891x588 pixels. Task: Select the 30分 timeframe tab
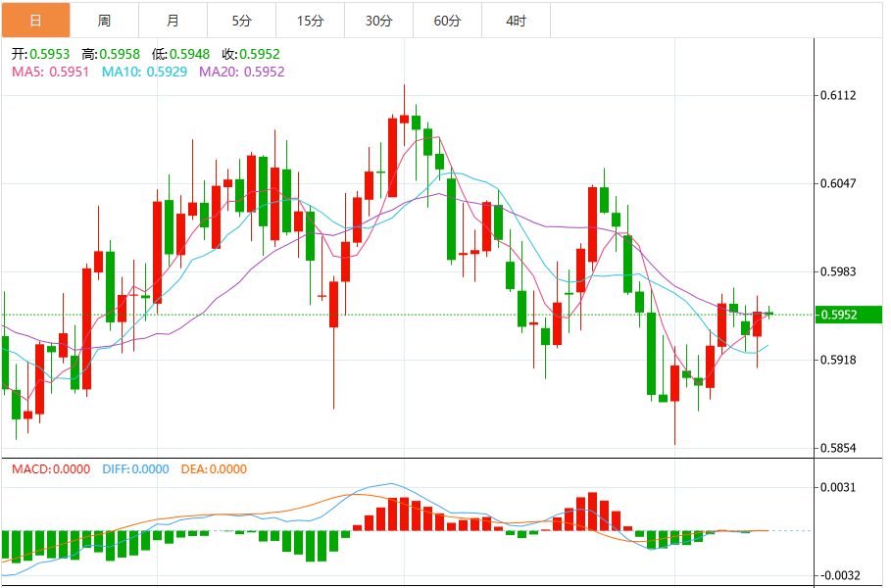tap(379, 21)
